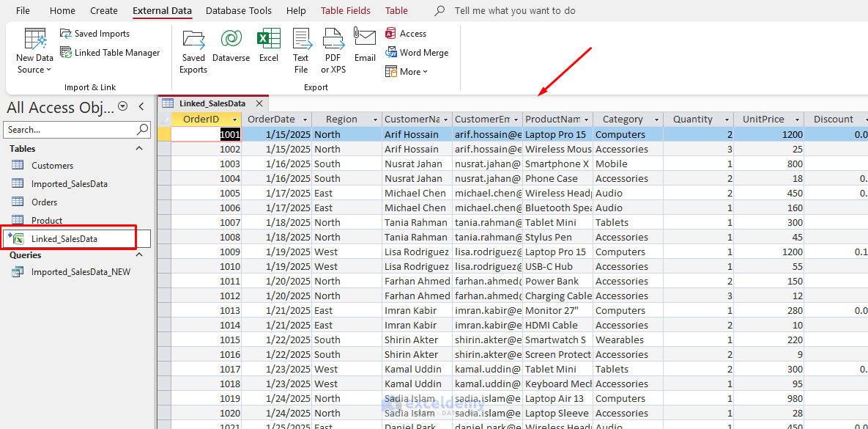Image resolution: width=868 pixels, height=429 pixels.
Task: Open the Region column filter dropdown
Action: click(375, 119)
